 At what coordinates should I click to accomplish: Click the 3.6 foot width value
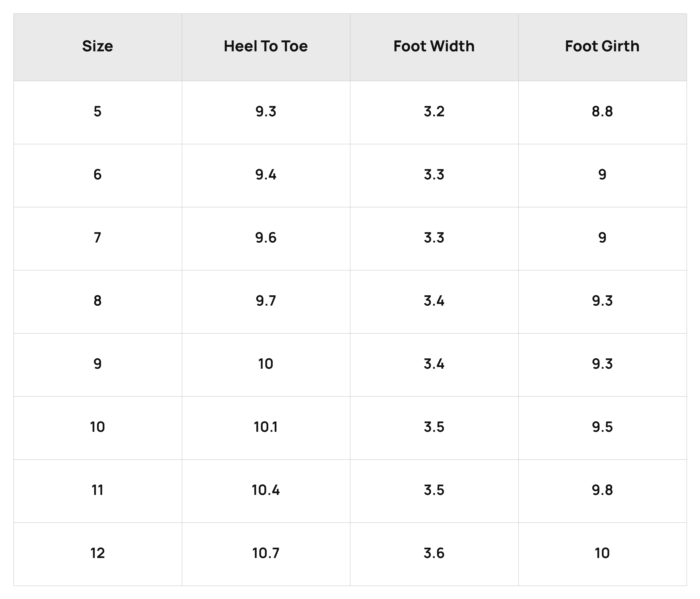(x=434, y=553)
